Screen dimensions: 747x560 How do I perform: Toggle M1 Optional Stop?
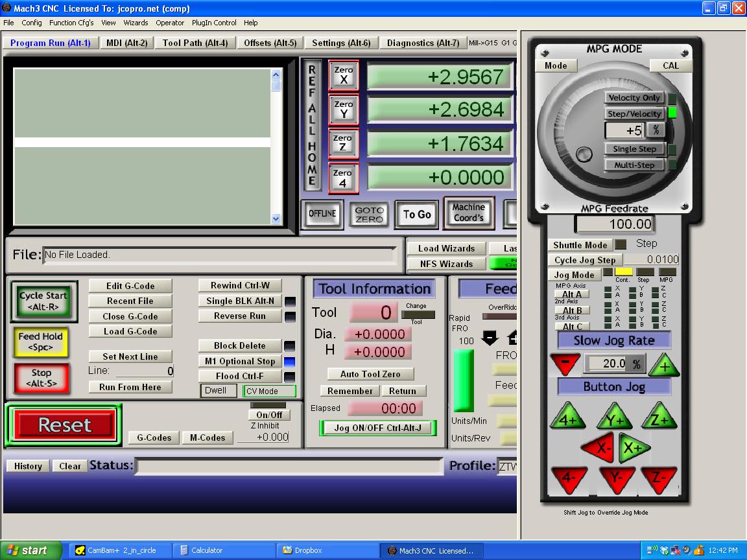pos(240,361)
